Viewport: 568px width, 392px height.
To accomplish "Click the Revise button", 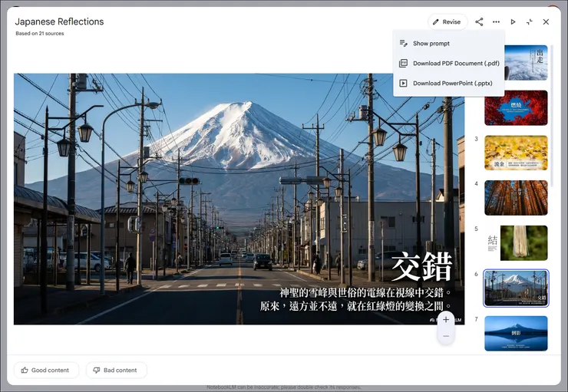I will [x=447, y=22].
